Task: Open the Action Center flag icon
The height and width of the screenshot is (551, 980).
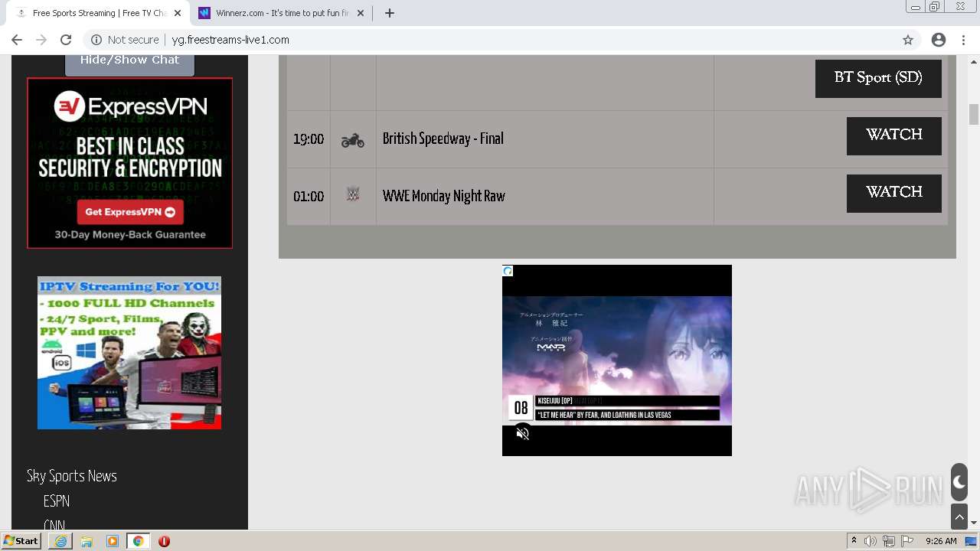Action: [x=907, y=541]
